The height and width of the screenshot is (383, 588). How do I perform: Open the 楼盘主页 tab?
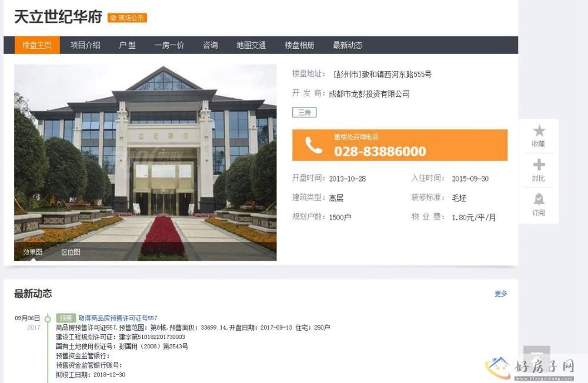37,45
